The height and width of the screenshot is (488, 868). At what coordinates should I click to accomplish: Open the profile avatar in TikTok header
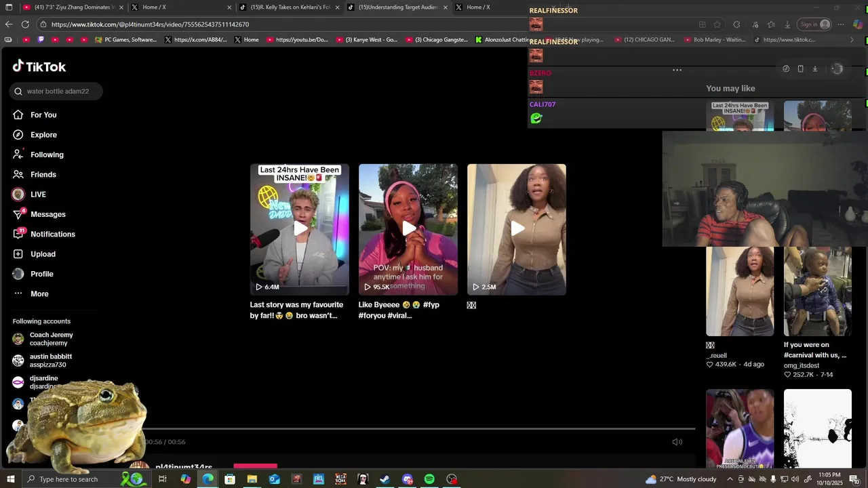(x=837, y=68)
